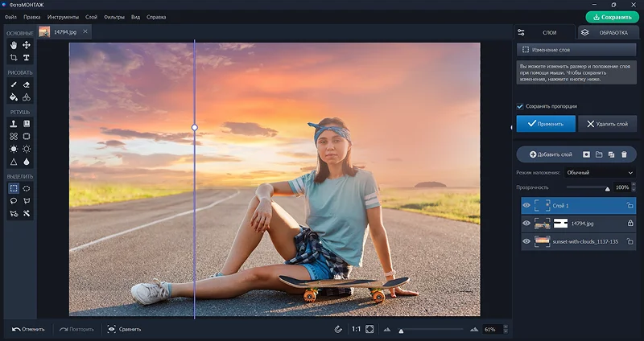Select the Text tool

[27, 57]
